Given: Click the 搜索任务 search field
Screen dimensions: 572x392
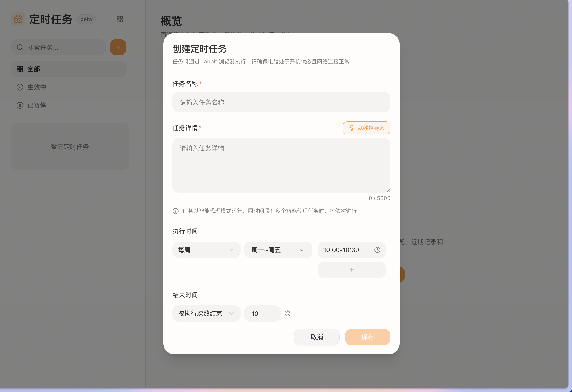Looking at the screenshot, I should tap(59, 47).
